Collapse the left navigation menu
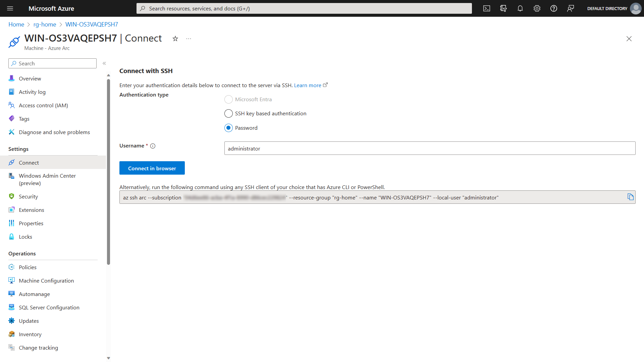644x362 pixels. coord(104,63)
